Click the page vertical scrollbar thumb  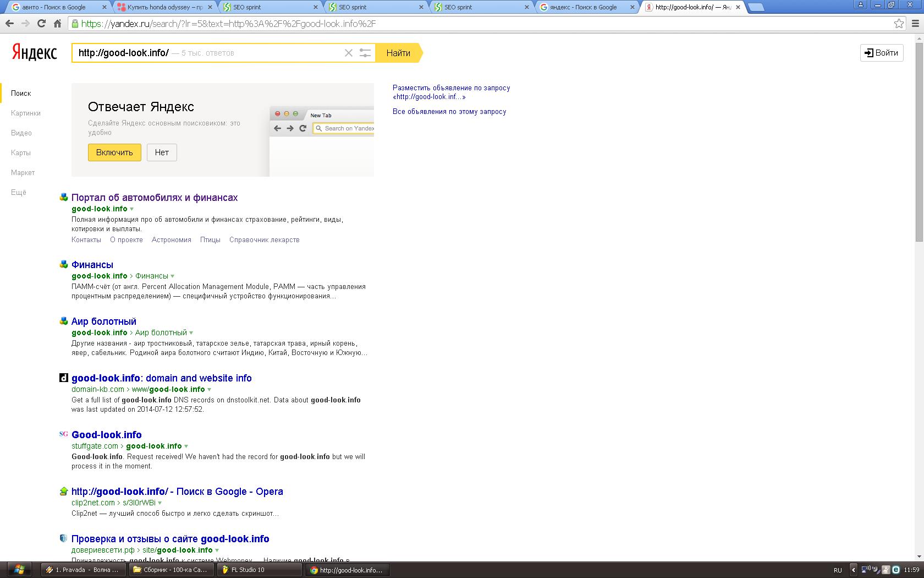(x=919, y=141)
